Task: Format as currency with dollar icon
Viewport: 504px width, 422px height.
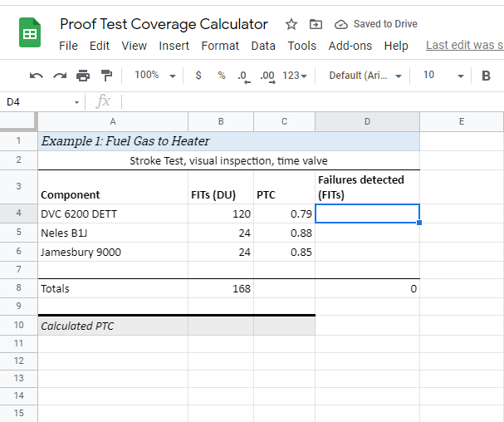Action: click(x=198, y=76)
